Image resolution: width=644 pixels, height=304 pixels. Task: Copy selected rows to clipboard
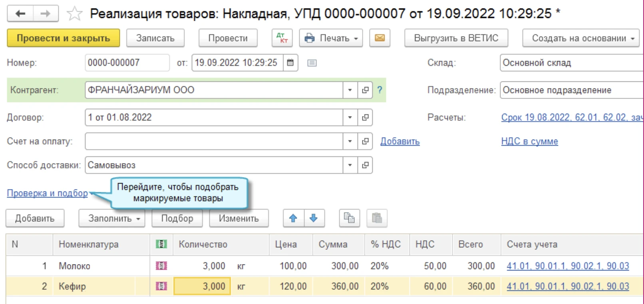click(x=349, y=218)
